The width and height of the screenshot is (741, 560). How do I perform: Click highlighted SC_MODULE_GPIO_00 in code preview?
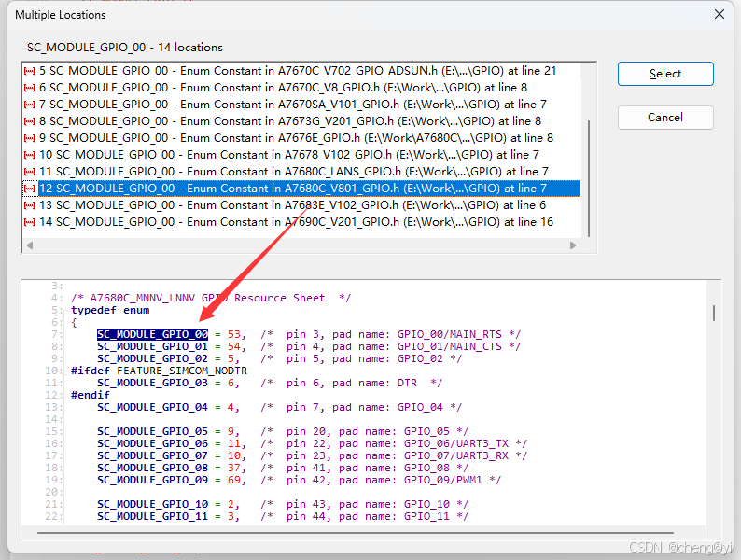153,334
